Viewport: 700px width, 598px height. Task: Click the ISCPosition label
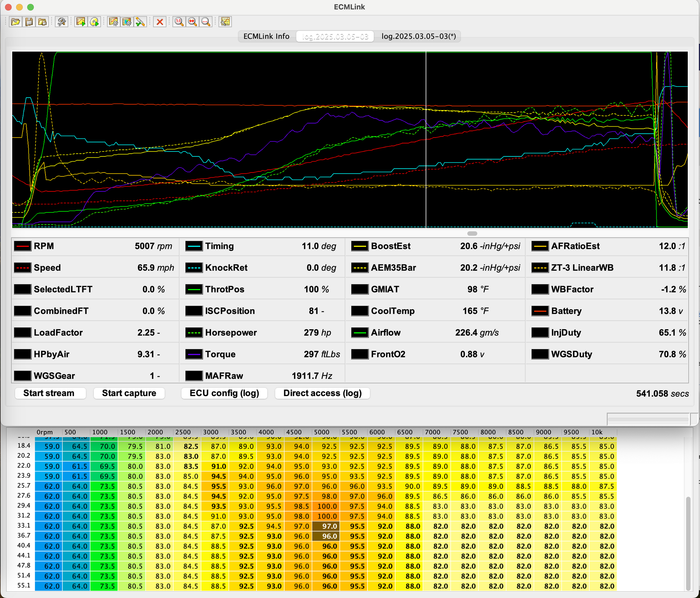pos(230,311)
